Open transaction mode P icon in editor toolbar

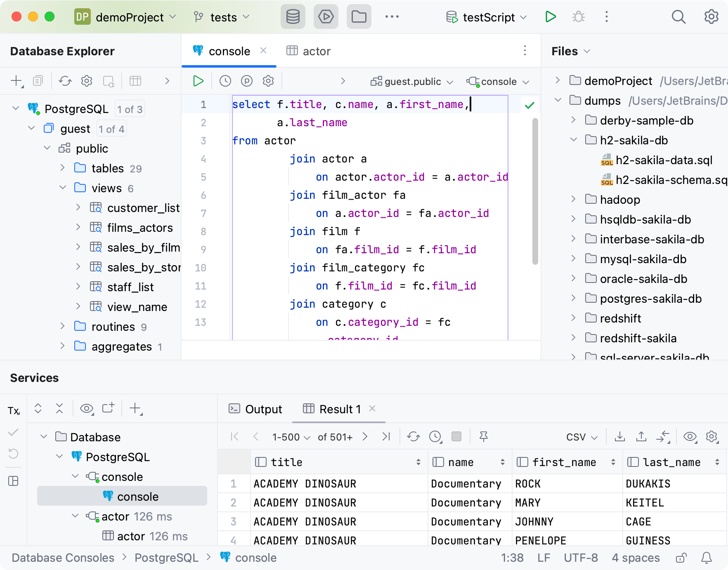(x=247, y=81)
